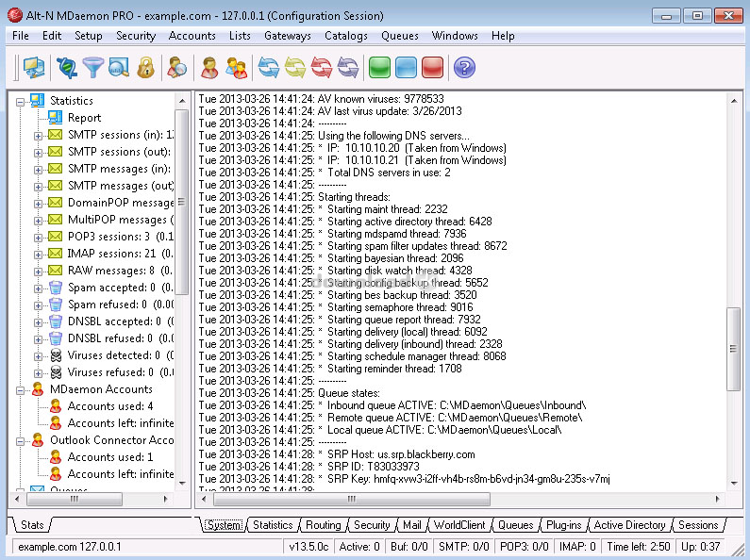This screenshot has width=750, height=560.
Task: Switch to the WorldClient log tab
Action: click(x=459, y=524)
